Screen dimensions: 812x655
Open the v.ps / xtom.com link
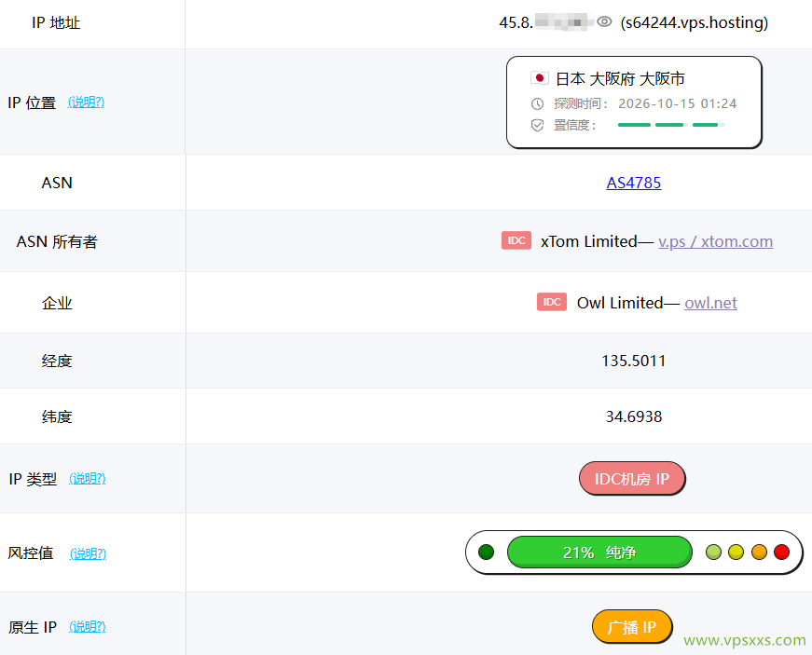click(716, 241)
